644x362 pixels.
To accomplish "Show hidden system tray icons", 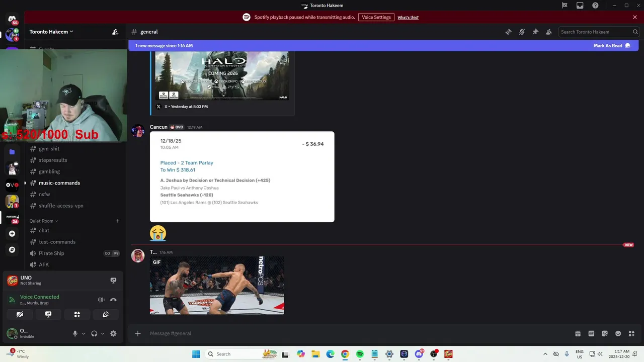I will 545,354.
